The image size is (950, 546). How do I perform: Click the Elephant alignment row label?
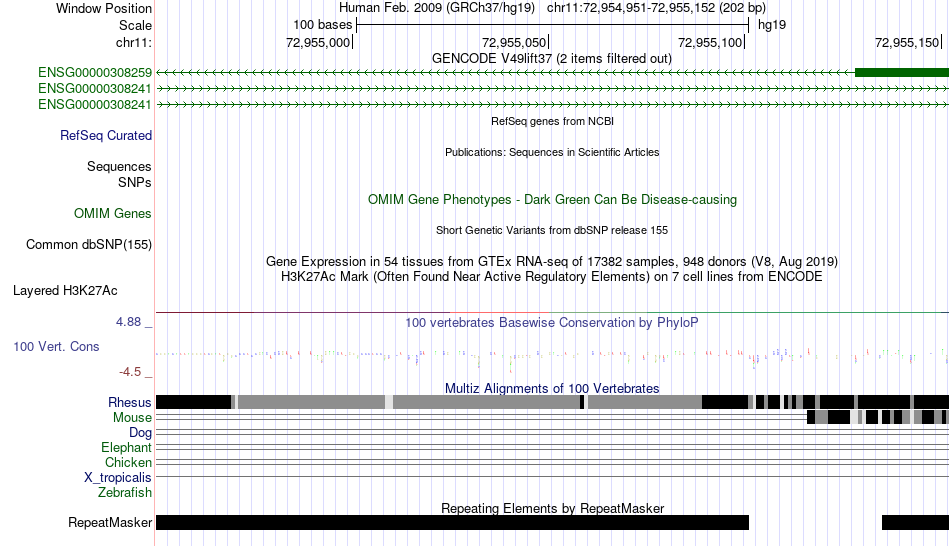click(x=126, y=448)
